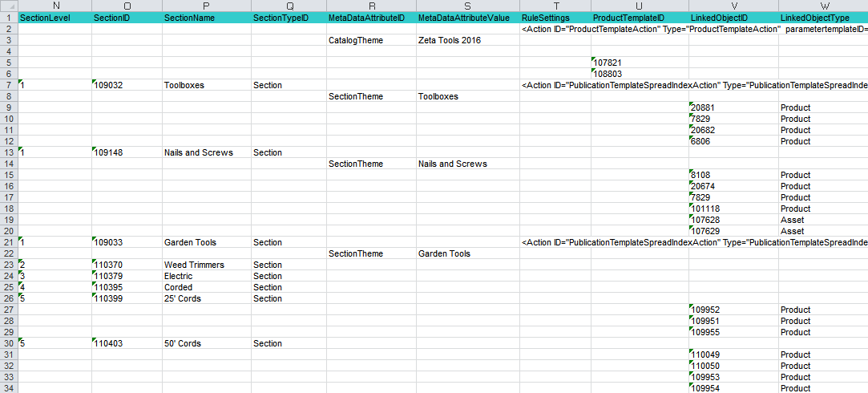Select the Electric section cell

pyautogui.click(x=207, y=276)
